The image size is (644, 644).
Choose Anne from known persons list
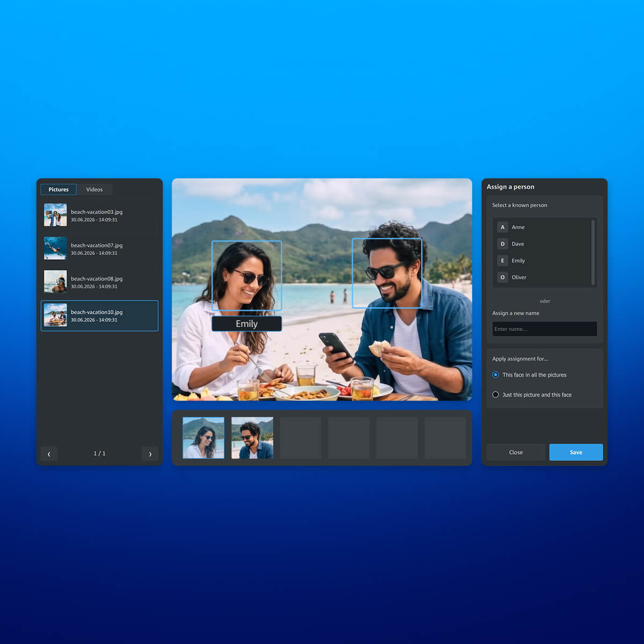pyautogui.click(x=542, y=227)
